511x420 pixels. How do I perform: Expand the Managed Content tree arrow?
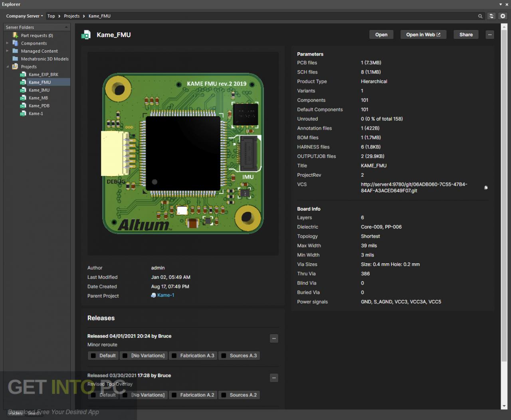pos(7,51)
